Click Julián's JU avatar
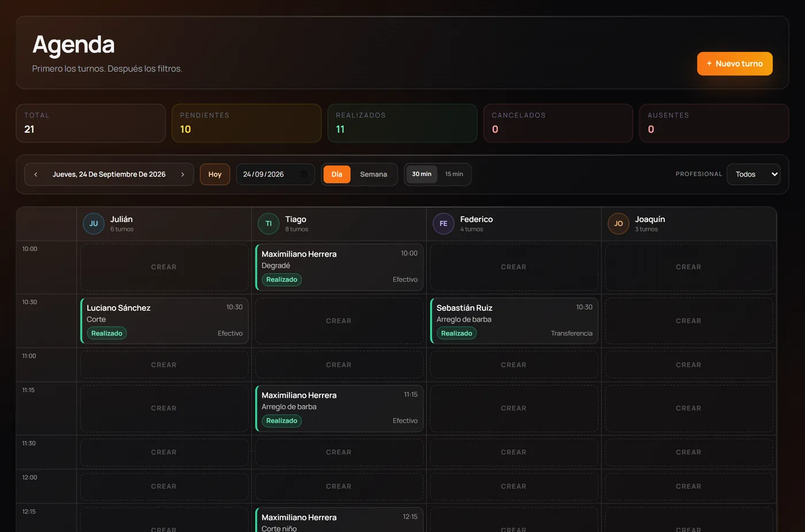The width and height of the screenshot is (805, 532). click(94, 223)
